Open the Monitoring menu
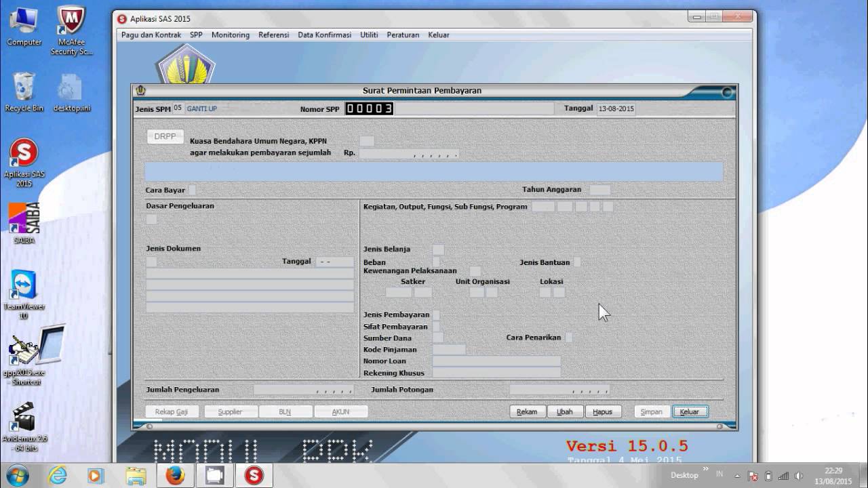868x488 pixels. (231, 35)
